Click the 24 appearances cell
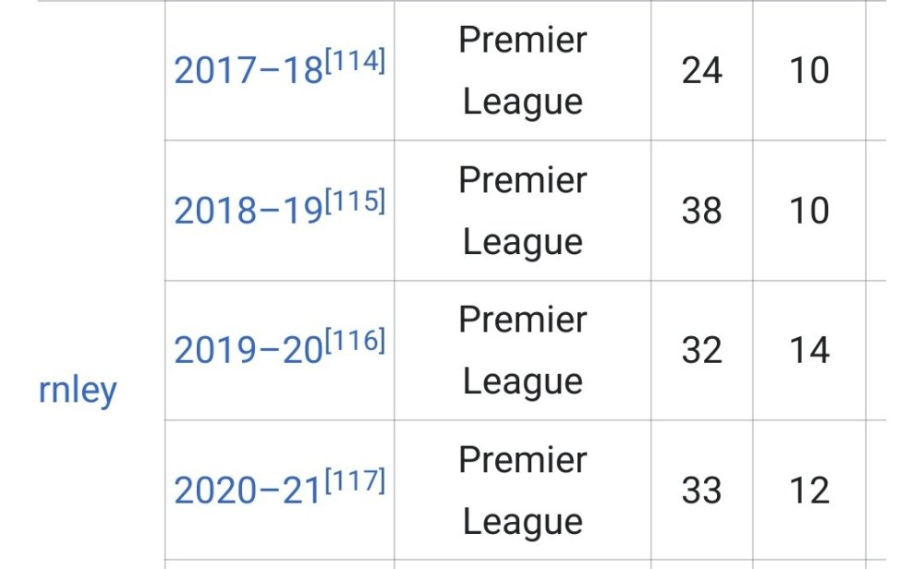The image size is (924, 569). [x=701, y=71]
